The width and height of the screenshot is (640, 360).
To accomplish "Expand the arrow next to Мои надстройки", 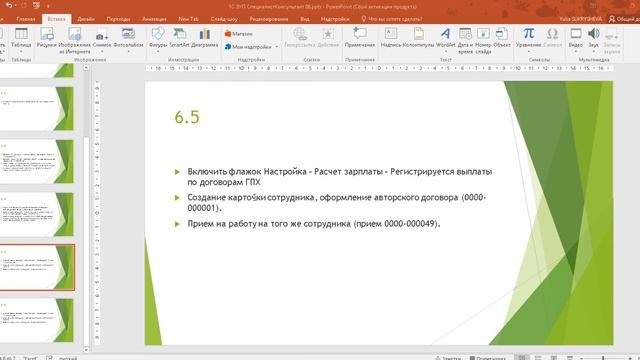I will (x=277, y=47).
